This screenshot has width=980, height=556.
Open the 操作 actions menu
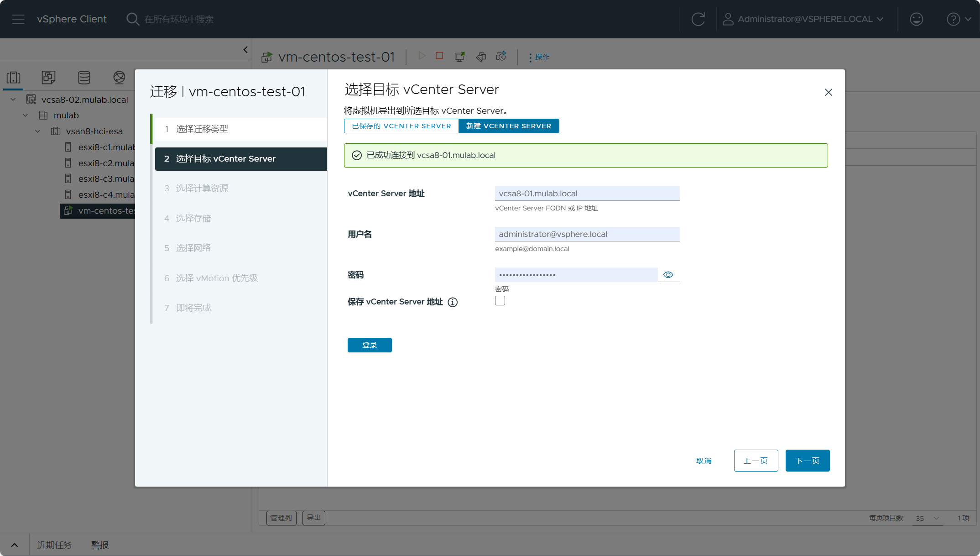tap(539, 57)
